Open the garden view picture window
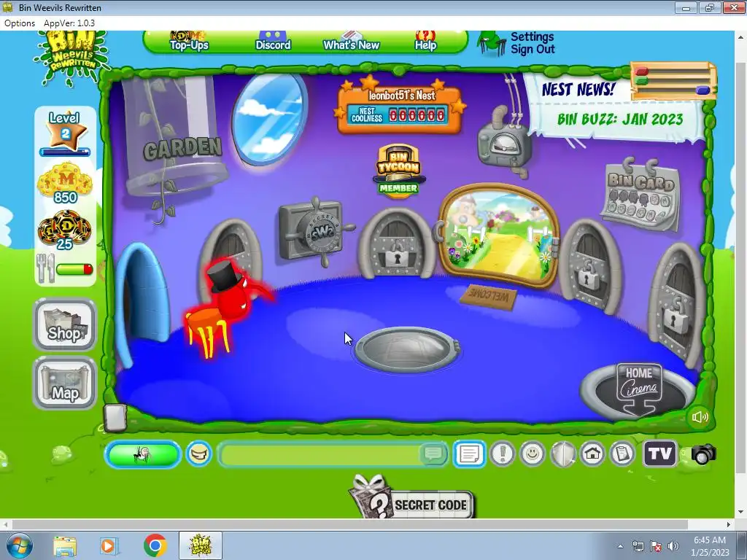This screenshot has height=560, width=747. click(498, 237)
